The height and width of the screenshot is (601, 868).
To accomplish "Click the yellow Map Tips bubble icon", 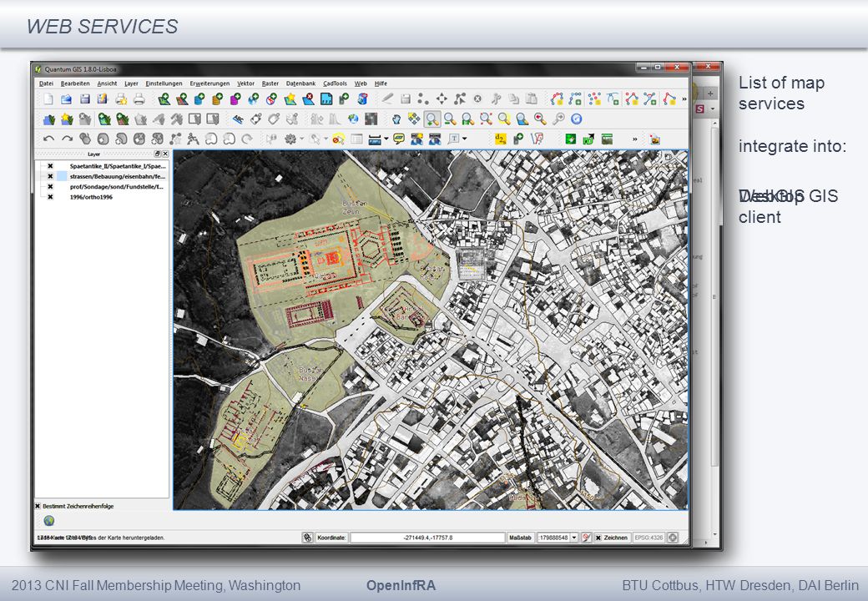I will [399, 139].
